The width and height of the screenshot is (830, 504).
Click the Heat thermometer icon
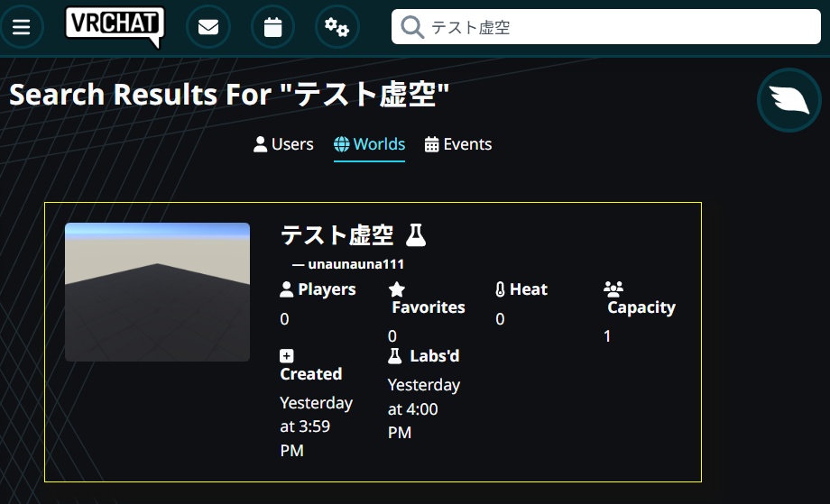pos(501,289)
